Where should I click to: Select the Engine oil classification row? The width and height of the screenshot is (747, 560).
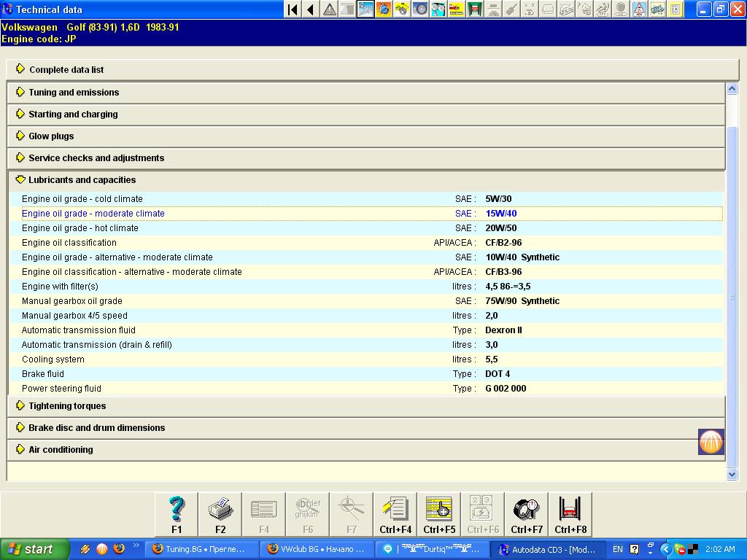(x=69, y=243)
